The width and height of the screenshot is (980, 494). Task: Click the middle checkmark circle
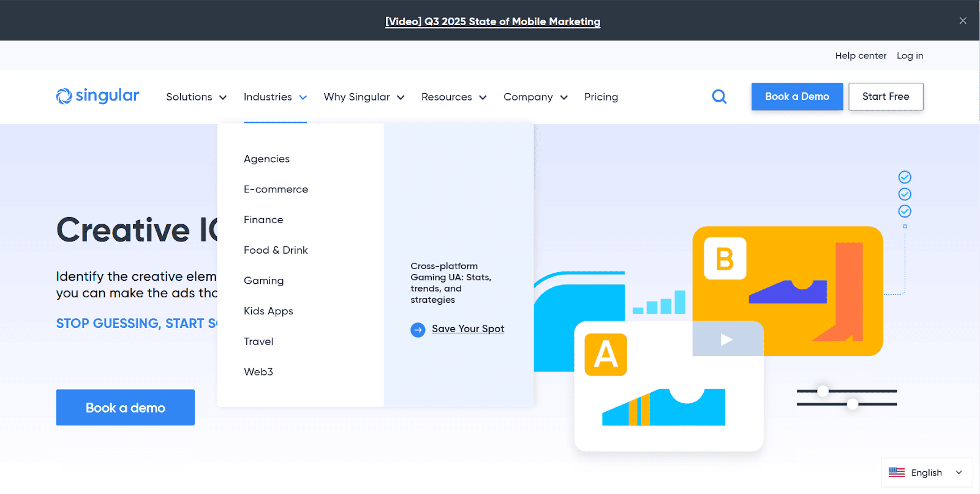tap(905, 194)
